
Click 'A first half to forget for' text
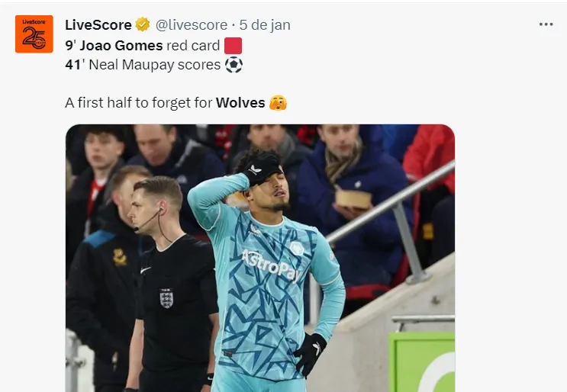(138, 102)
